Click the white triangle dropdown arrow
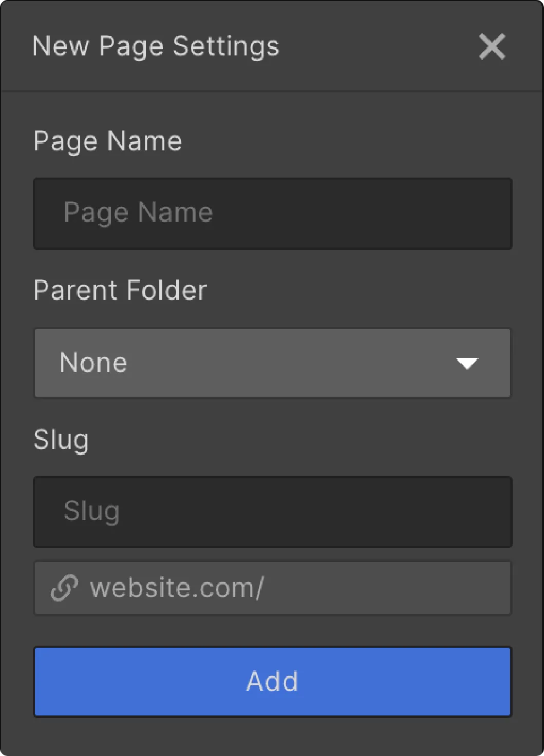Screen dimensions: 544x756 tap(467, 364)
